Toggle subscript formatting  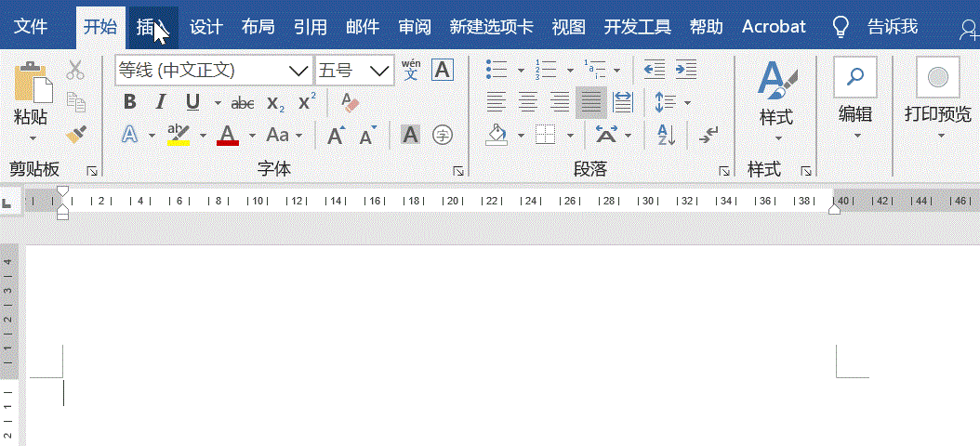[x=275, y=103]
